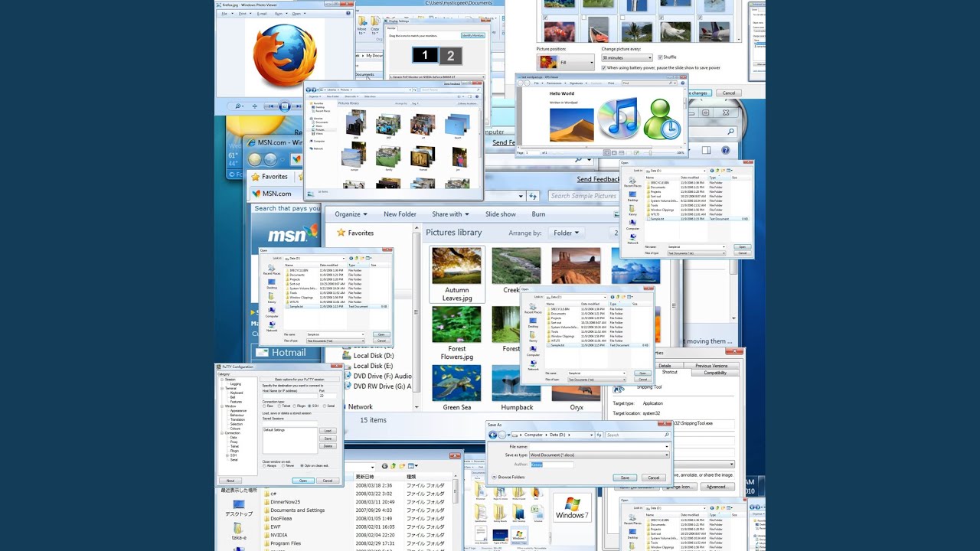Click the Host Name field in PuTTY
The image size is (980, 551).
pyautogui.click(x=289, y=396)
